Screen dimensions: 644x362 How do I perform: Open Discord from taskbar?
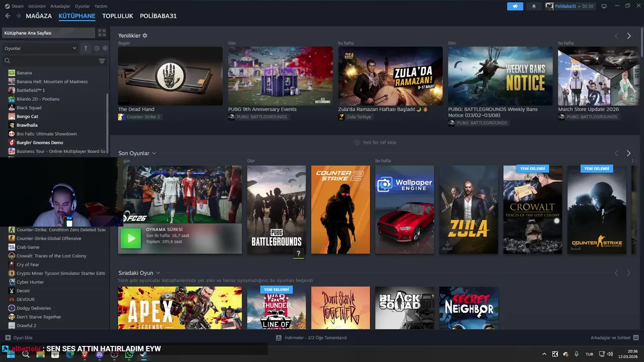point(100,354)
